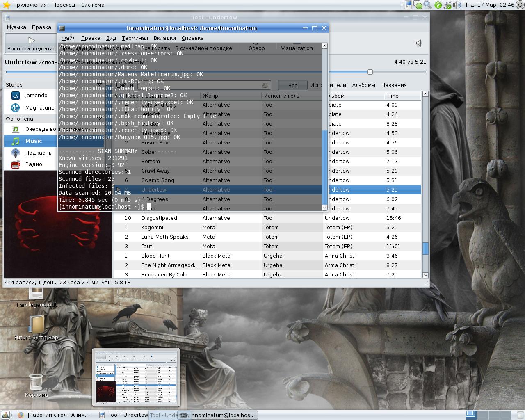Click terminal scrollbar up arrow

pyautogui.click(x=324, y=46)
